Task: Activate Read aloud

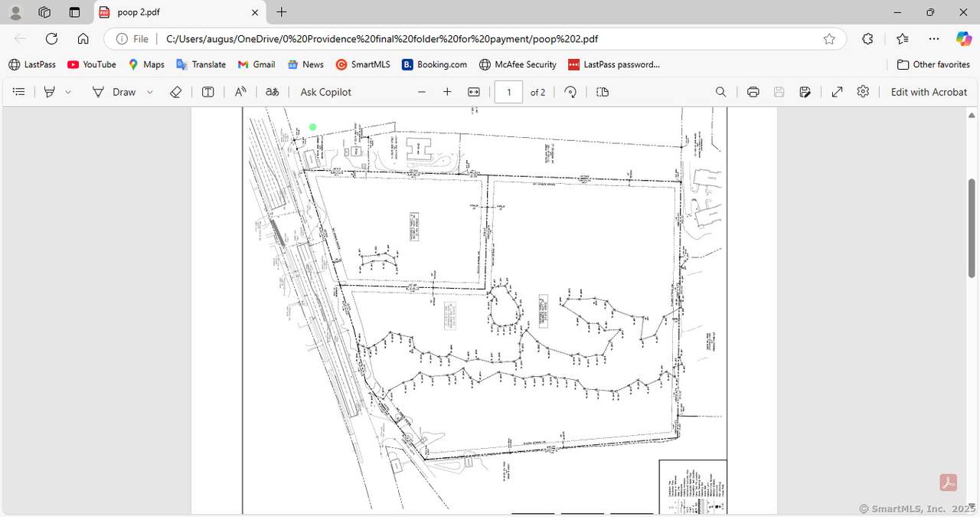Action: (x=240, y=92)
